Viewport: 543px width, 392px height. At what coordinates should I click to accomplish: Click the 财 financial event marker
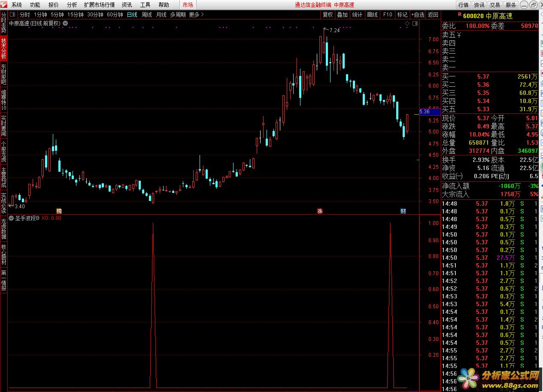[403, 211]
